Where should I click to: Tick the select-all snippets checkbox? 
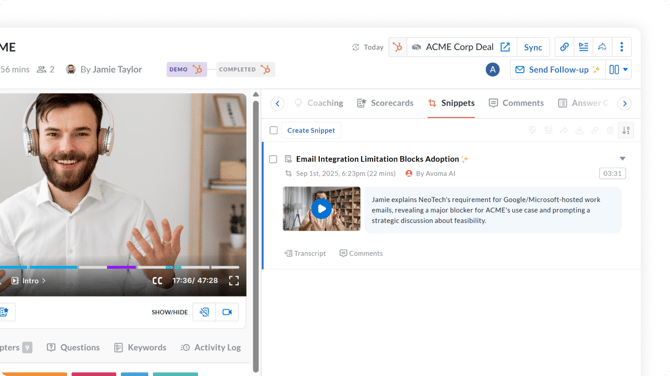(x=273, y=130)
